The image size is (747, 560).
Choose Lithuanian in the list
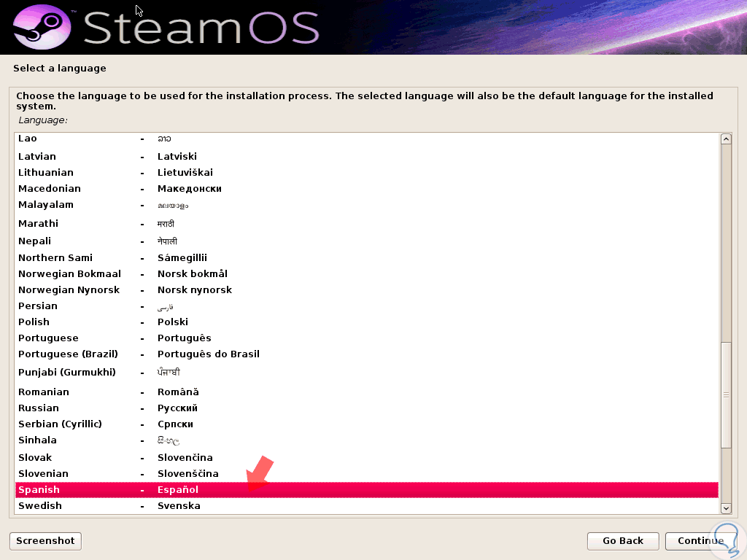click(x=366, y=172)
